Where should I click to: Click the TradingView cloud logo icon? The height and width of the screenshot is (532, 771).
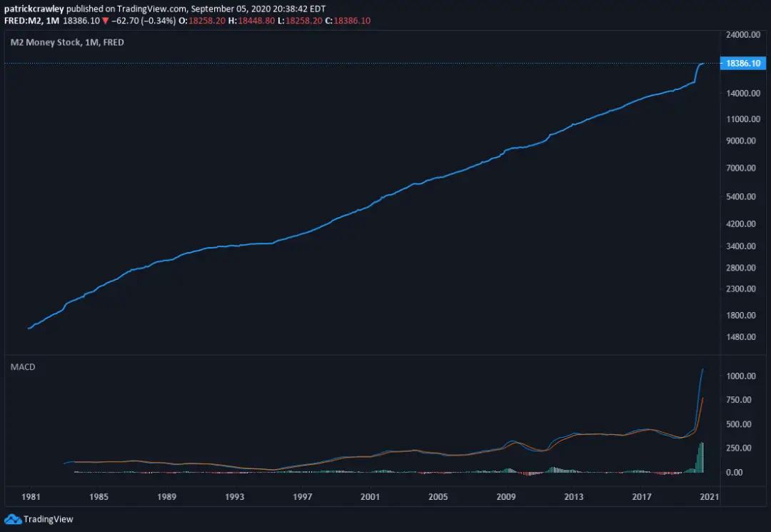click(x=13, y=519)
